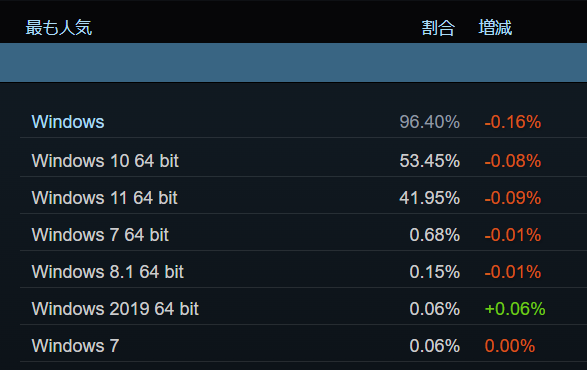The height and width of the screenshot is (370, 587).
Task: Select the Windows 11 64 bit row
Action: 303,198
